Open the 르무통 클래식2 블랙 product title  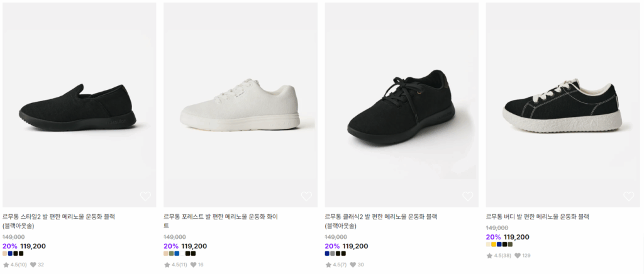click(380, 217)
